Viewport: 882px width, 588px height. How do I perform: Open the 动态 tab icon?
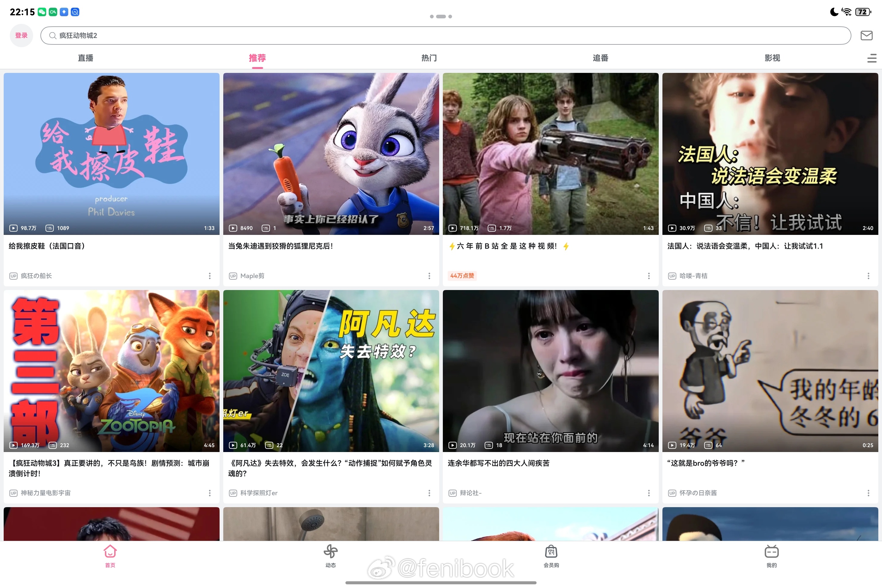click(330, 552)
